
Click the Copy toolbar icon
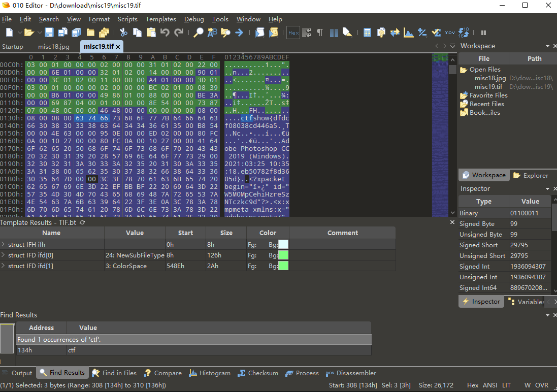click(x=137, y=32)
